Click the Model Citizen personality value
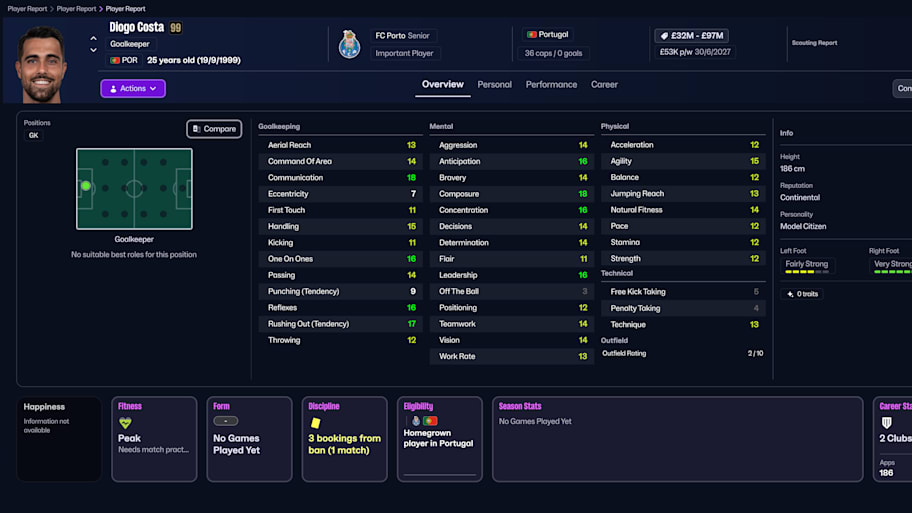The image size is (912, 513). tap(803, 227)
